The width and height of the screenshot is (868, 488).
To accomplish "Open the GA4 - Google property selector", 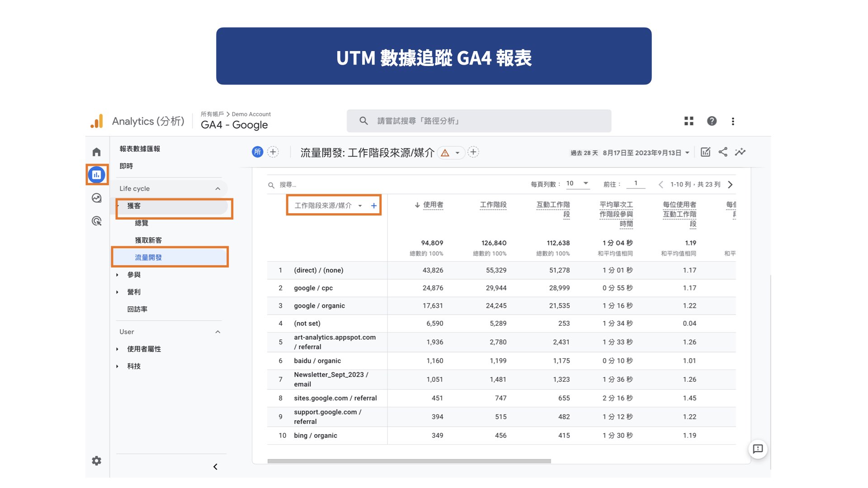I will (x=234, y=125).
